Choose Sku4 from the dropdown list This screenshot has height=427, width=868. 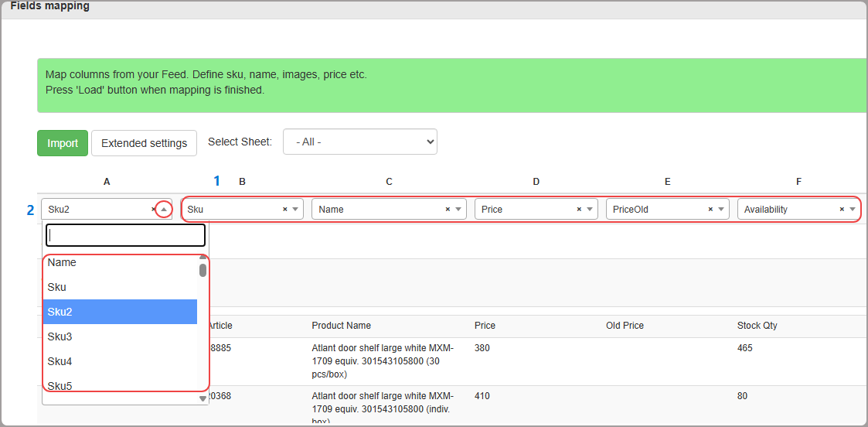pyautogui.click(x=120, y=362)
